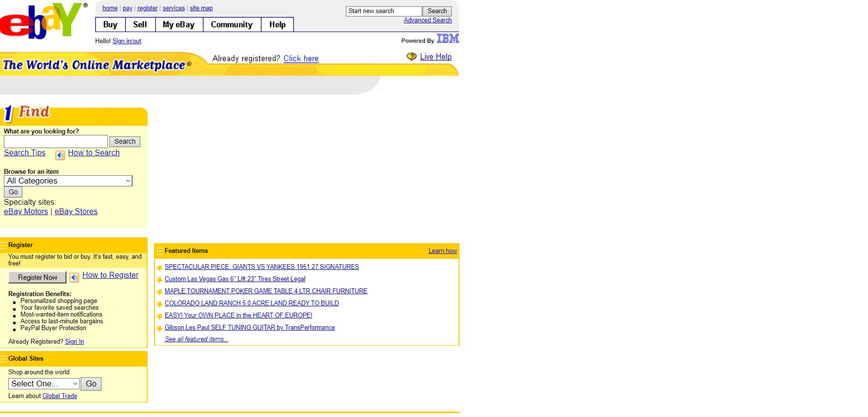Focus the What are you looking for field

(56, 141)
